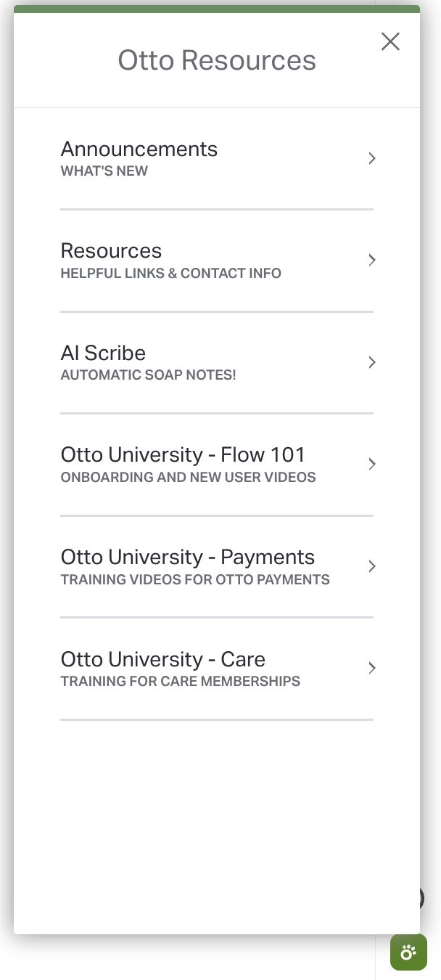
Task: Choose Otto University - Care
Action: pyautogui.click(x=217, y=669)
